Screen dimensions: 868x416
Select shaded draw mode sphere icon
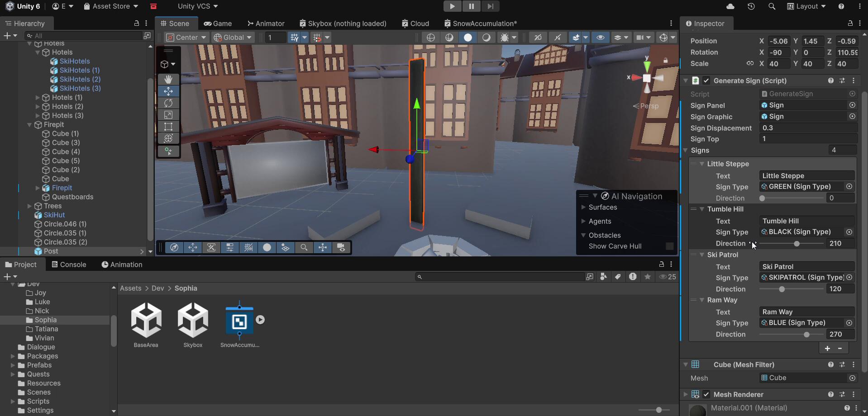coord(468,38)
